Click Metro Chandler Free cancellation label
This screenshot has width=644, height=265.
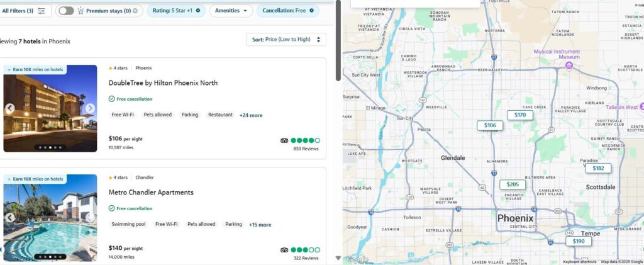[131, 208]
